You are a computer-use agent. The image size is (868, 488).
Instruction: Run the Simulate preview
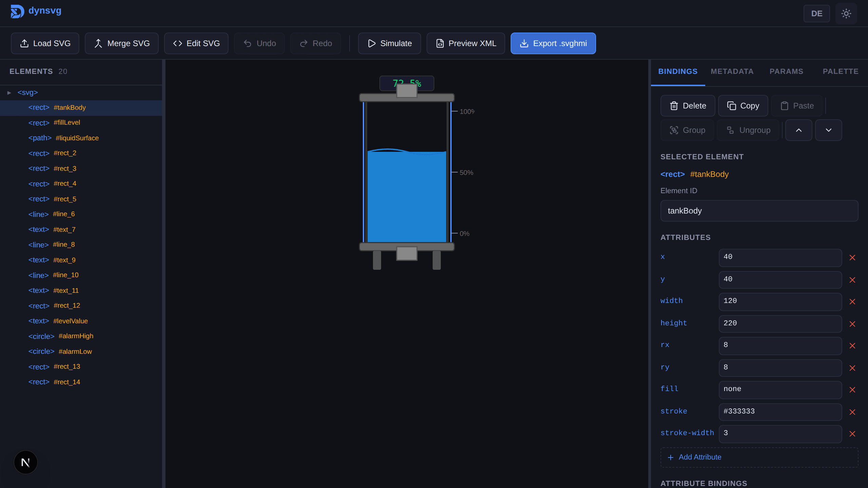[389, 43]
